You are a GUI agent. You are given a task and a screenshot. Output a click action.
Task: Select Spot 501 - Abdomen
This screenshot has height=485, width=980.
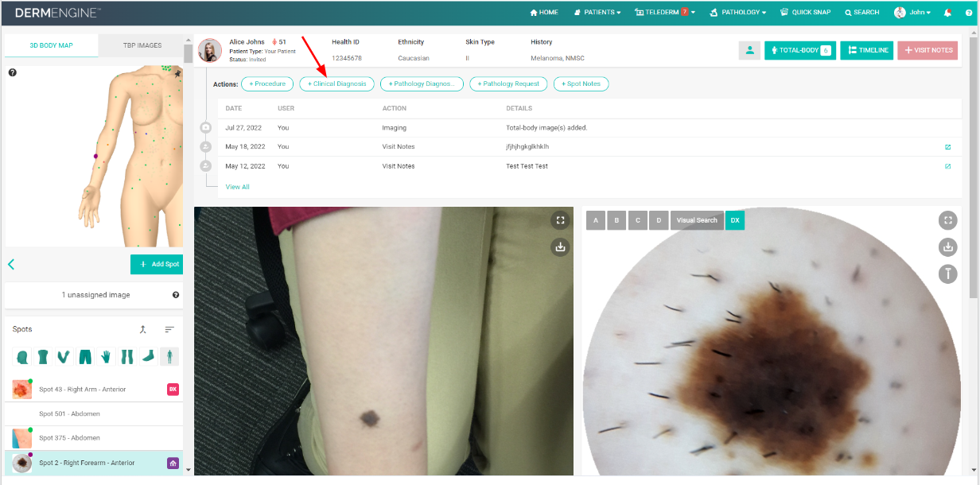point(94,414)
